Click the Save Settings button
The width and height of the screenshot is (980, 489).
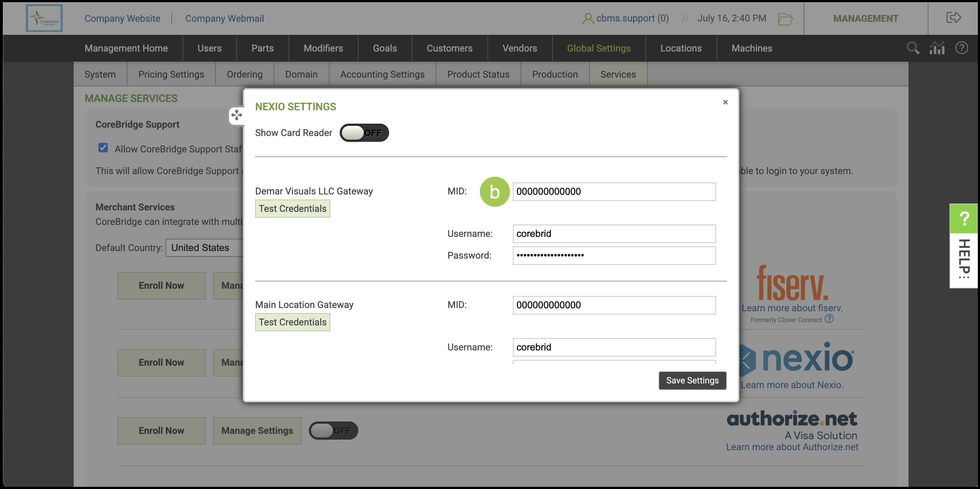click(x=692, y=380)
